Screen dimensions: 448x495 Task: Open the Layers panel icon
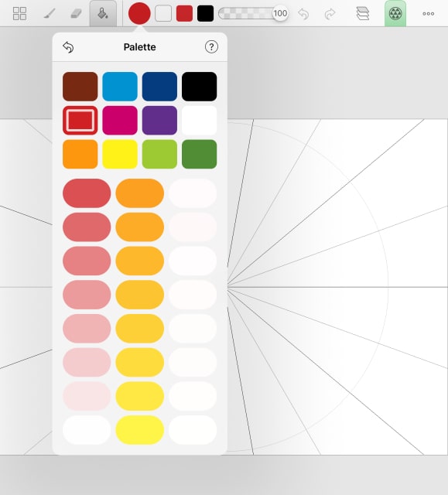click(362, 14)
